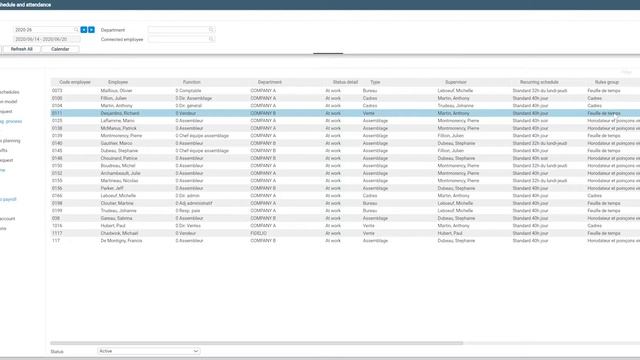
Task: Sort by the Department column header
Action: pyautogui.click(x=270, y=82)
